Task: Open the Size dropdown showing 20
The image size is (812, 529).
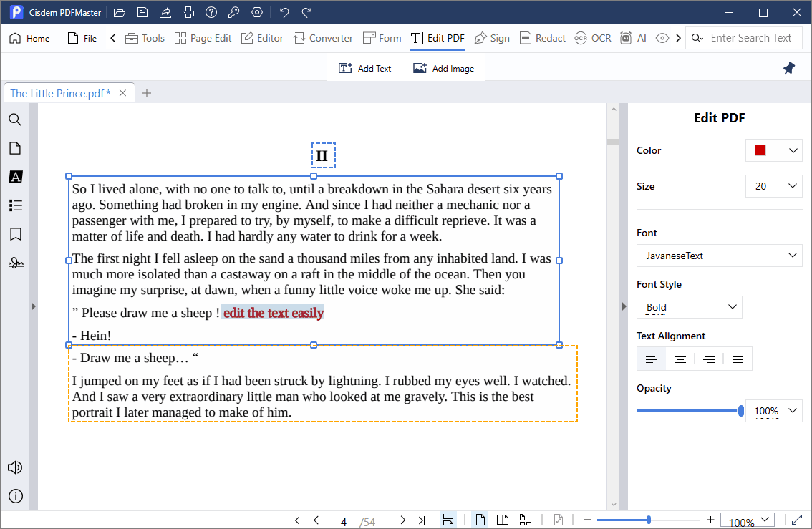Action: point(773,186)
